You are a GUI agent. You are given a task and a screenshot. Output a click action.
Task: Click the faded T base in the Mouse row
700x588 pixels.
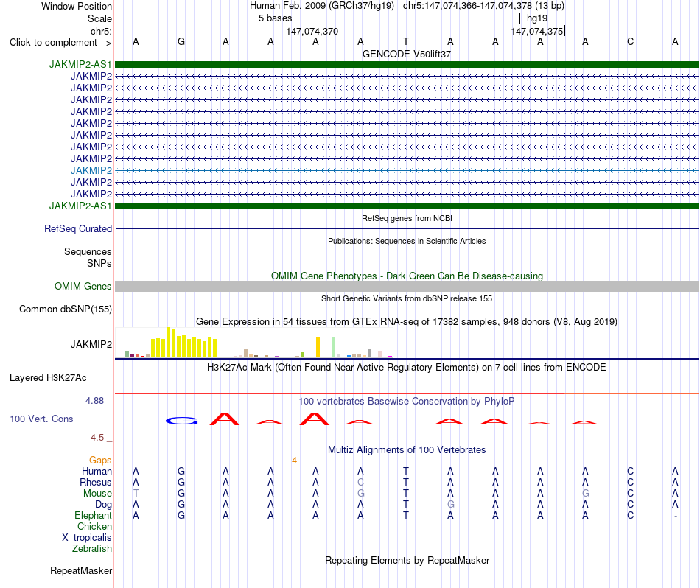point(136,494)
